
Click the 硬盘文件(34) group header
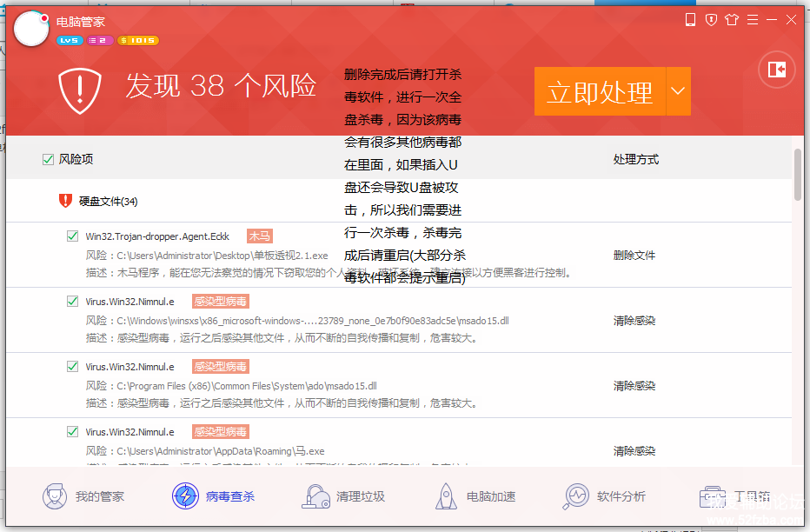(x=108, y=202)
